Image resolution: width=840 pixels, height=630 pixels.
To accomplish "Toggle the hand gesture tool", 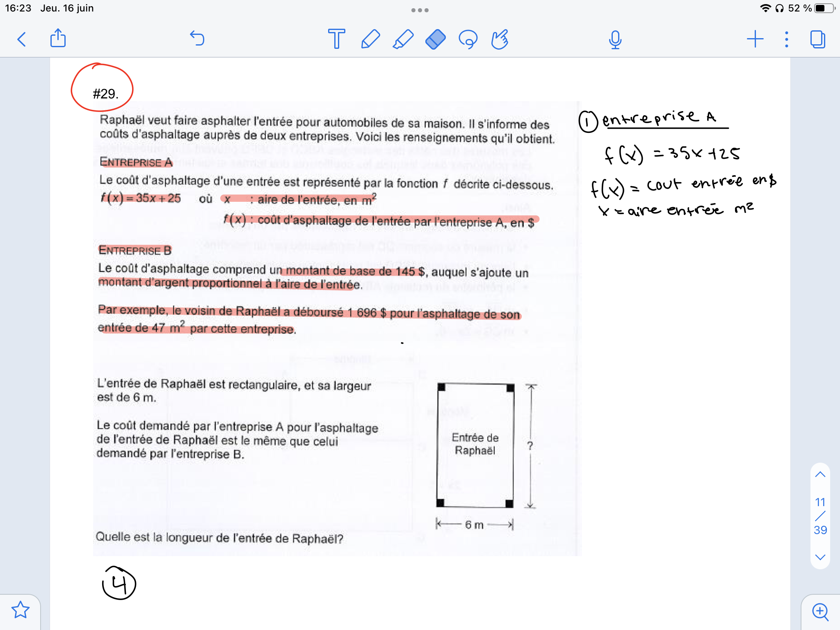I will (500, 39).
